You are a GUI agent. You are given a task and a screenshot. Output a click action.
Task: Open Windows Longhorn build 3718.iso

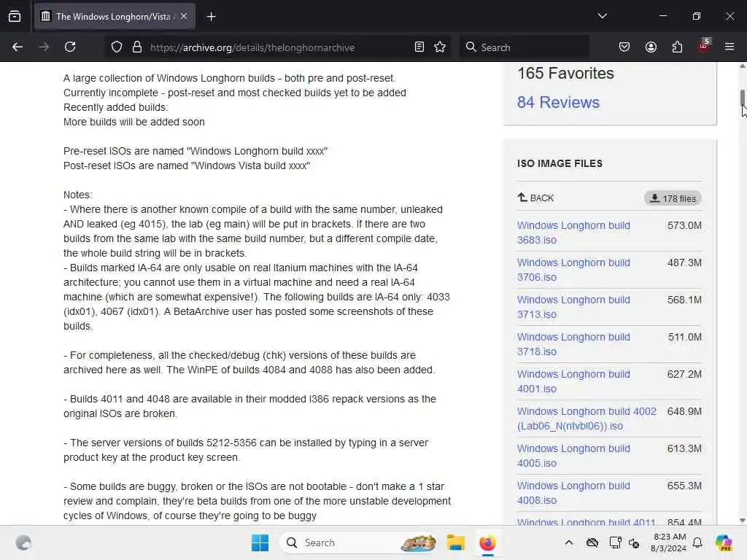point(573,344)
